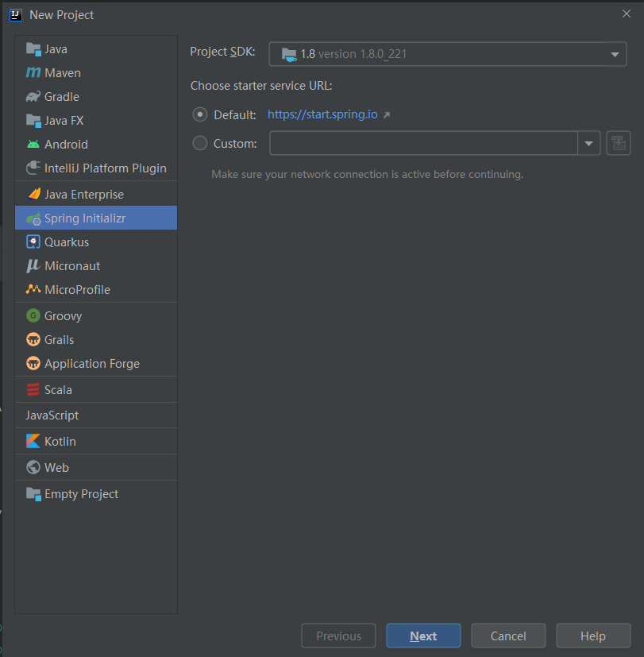Click the IntelliJ Platform Plugin label
644x657 pixels.
(x=106, y=168)
